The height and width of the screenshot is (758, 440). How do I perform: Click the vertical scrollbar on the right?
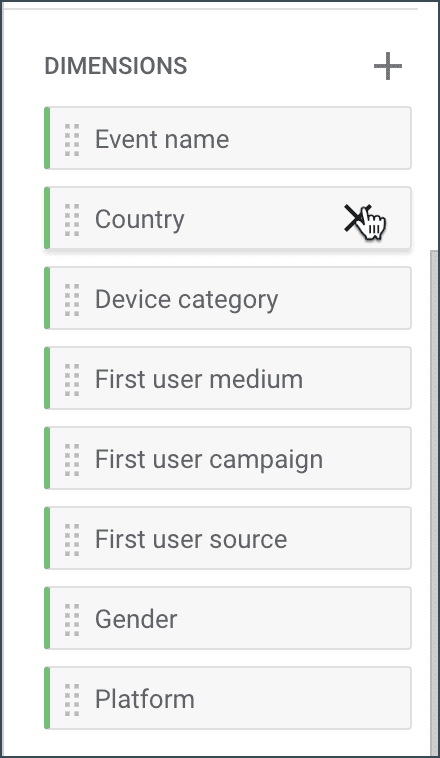[x=434, y=503]
